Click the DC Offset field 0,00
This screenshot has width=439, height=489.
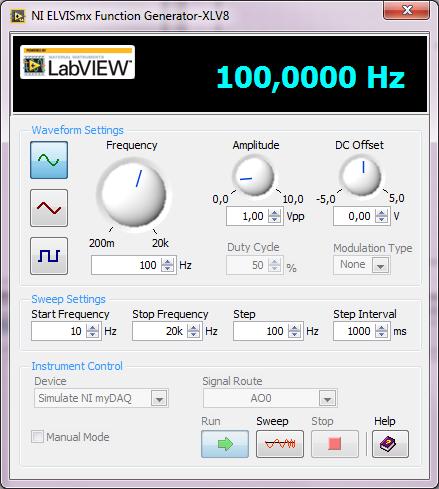[x=354, y=216]
